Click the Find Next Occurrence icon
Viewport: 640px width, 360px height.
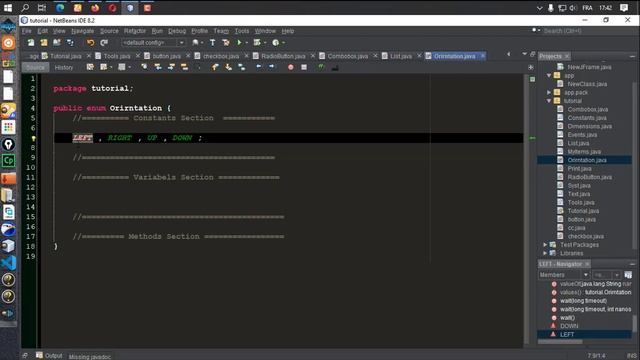click(x=171, y=67)
